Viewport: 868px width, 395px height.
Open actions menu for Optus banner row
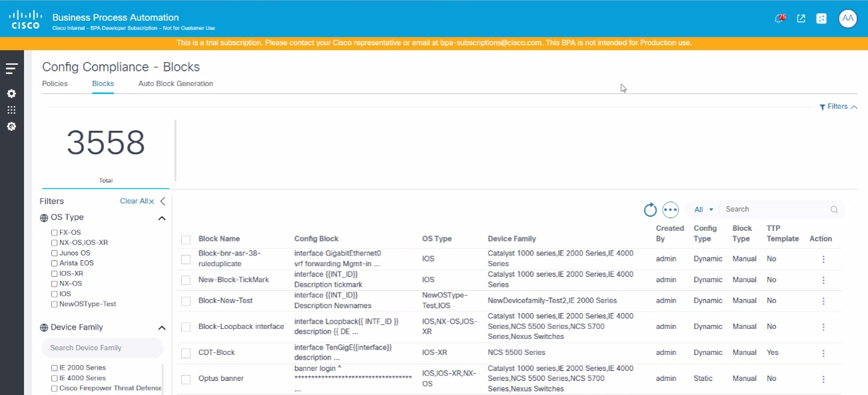(823, 379)
